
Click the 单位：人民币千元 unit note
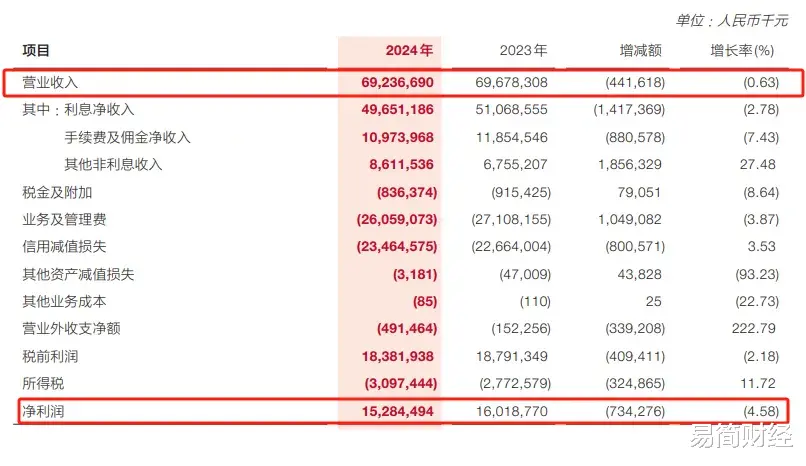click(x=732, y=19)
